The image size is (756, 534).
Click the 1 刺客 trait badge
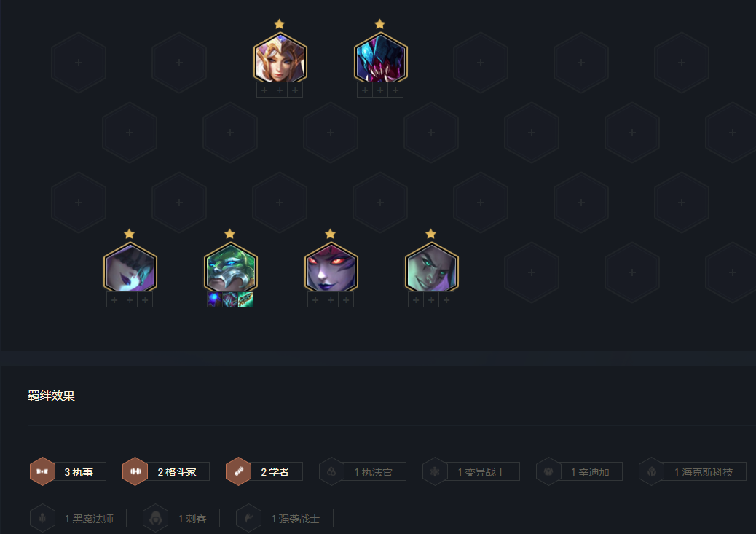pos(181,518)
